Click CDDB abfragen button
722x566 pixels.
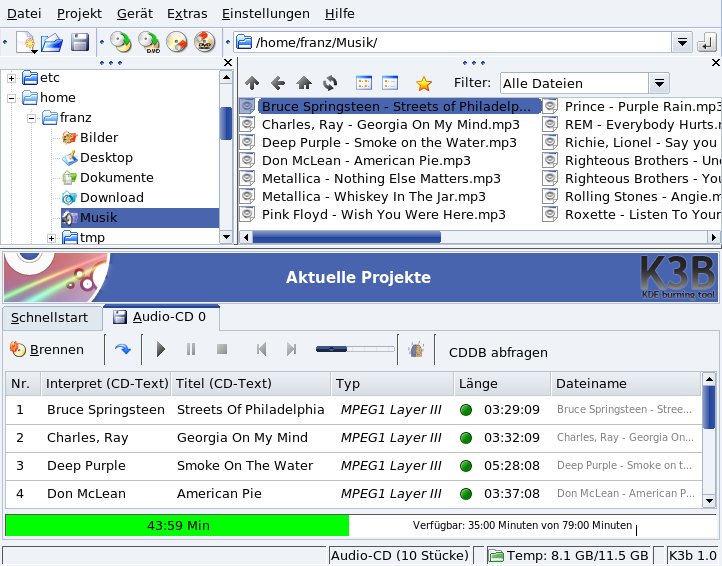coord(498,352)
